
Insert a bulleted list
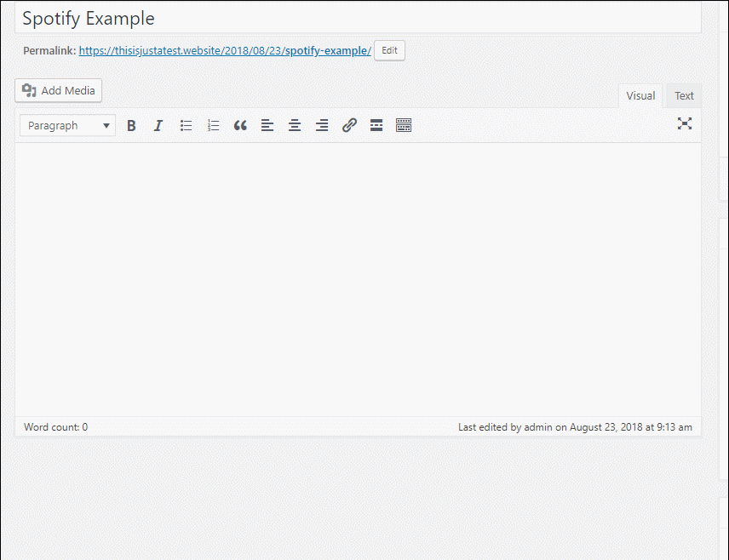(186, 125)
